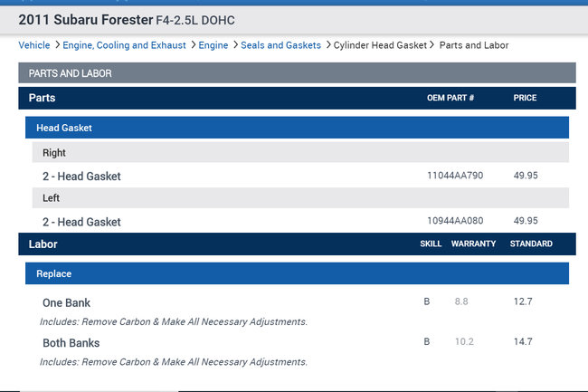Screen dimensions: 588x392
Task: Click the 2011 Subaru Forester title
Action: pos(86,19)
